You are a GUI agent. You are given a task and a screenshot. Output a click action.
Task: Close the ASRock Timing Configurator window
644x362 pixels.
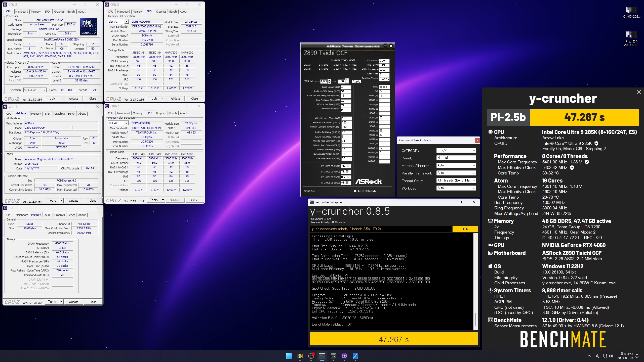tap(391, 46)
